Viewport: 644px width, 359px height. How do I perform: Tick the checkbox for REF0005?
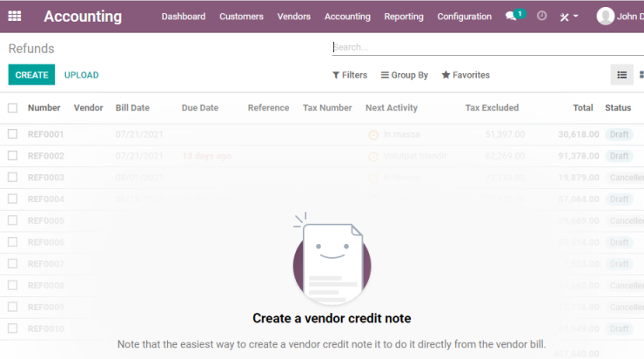click(13, 220)
